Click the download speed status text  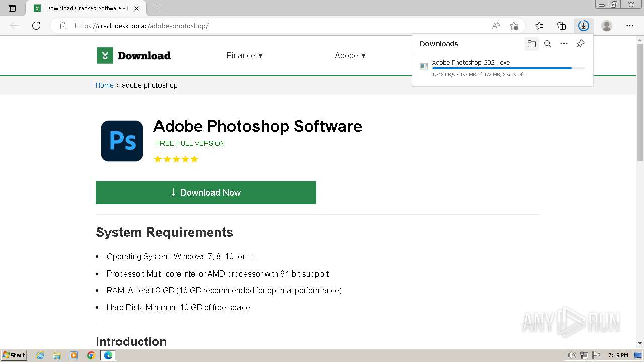tap(477, 75)
